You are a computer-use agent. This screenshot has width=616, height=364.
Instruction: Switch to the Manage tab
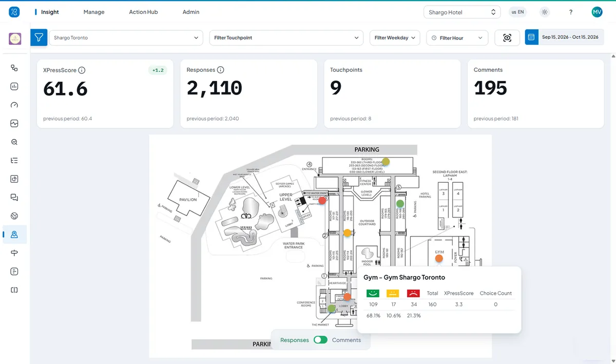[x=94, y=12]
